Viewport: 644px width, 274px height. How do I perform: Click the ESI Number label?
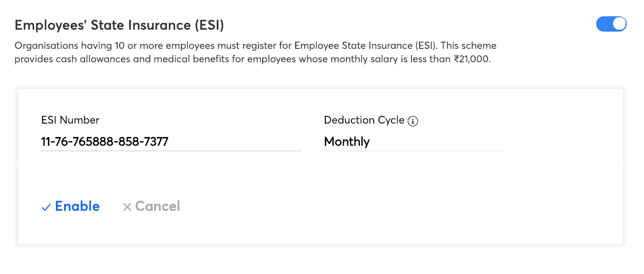(x=70, y=120)
